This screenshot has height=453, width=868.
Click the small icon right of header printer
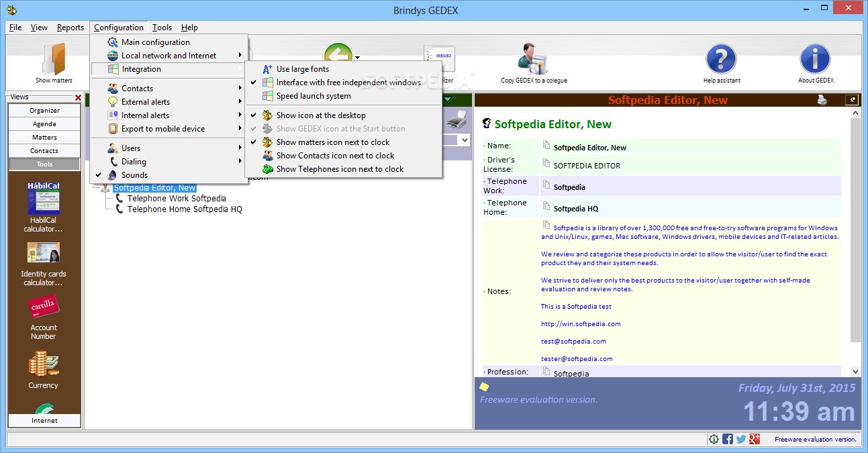point(851,100)
